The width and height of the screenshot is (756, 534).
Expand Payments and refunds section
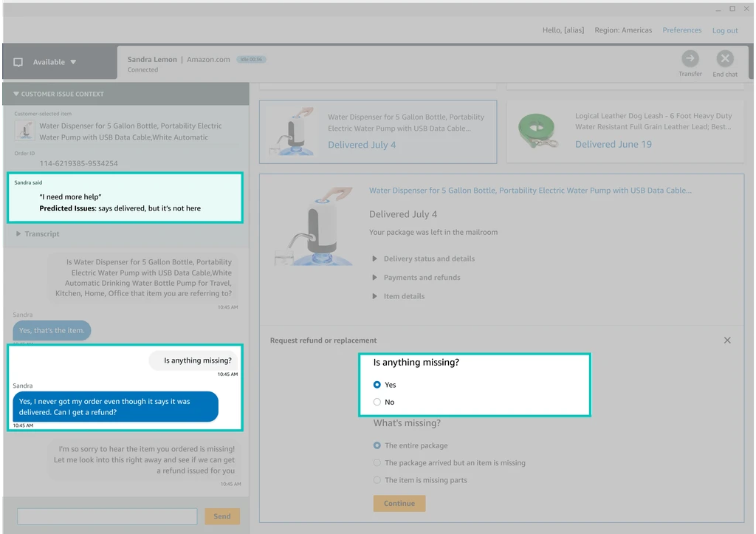[421, 278]
